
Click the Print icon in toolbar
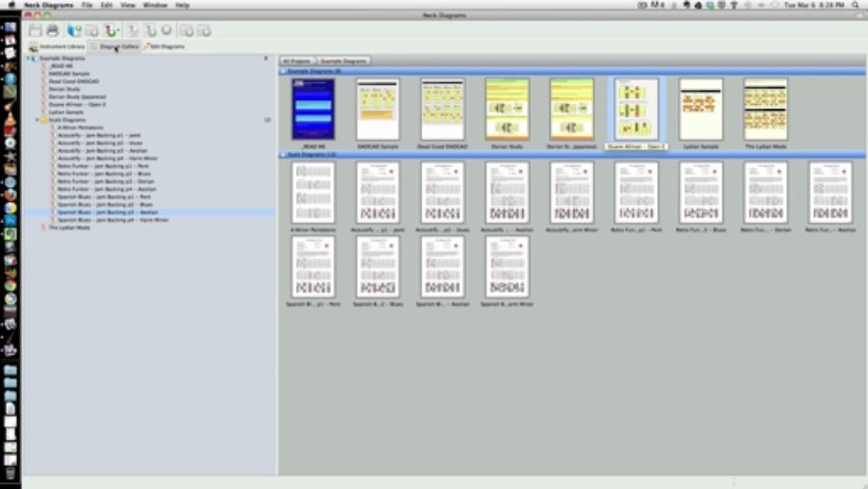tap(53, 31)
